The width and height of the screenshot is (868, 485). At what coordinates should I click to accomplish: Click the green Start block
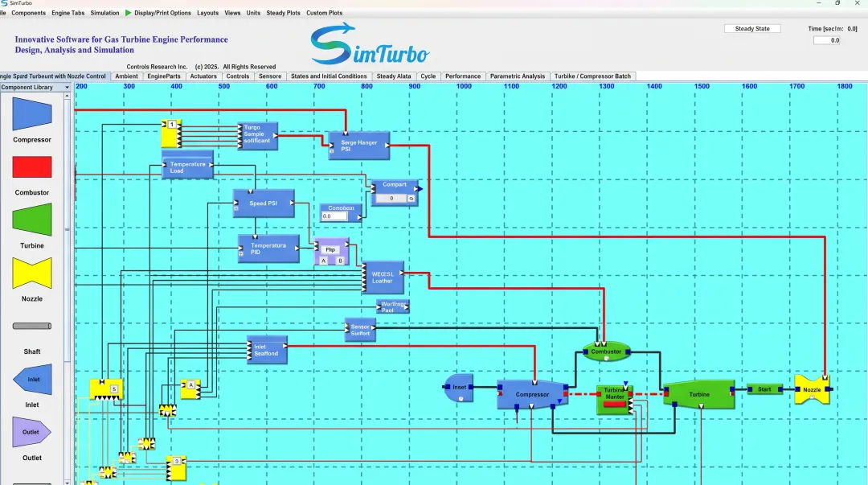[764, 389]
